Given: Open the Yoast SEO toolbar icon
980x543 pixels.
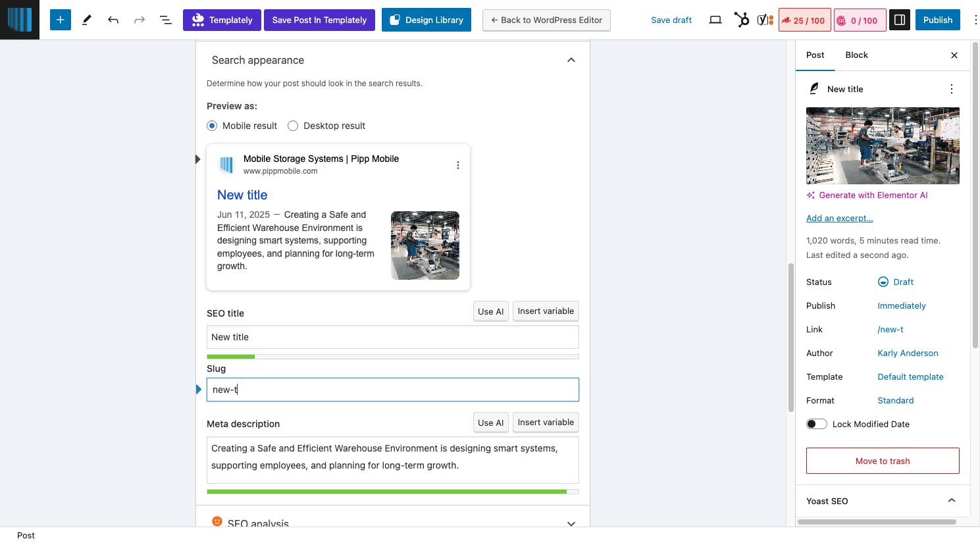Looking at the screenshot, I should tap(765, 20).
